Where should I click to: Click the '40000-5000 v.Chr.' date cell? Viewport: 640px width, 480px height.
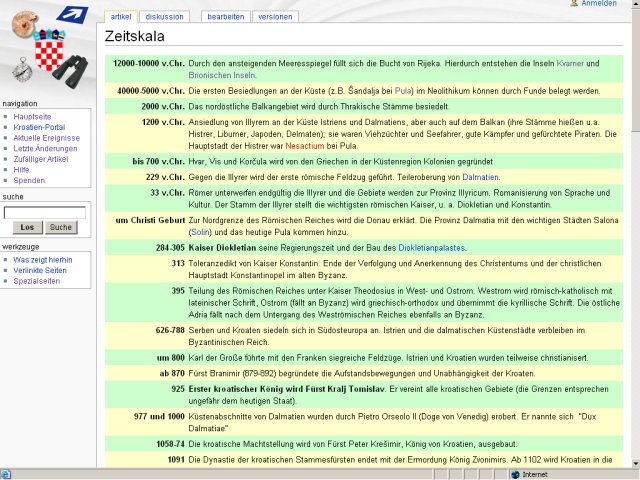point(151,91)
